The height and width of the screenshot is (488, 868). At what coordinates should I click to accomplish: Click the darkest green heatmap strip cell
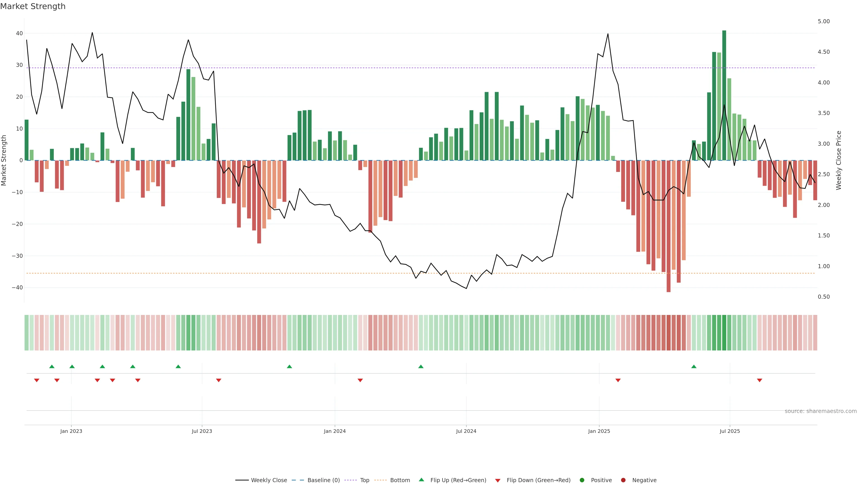click(724, 332)
